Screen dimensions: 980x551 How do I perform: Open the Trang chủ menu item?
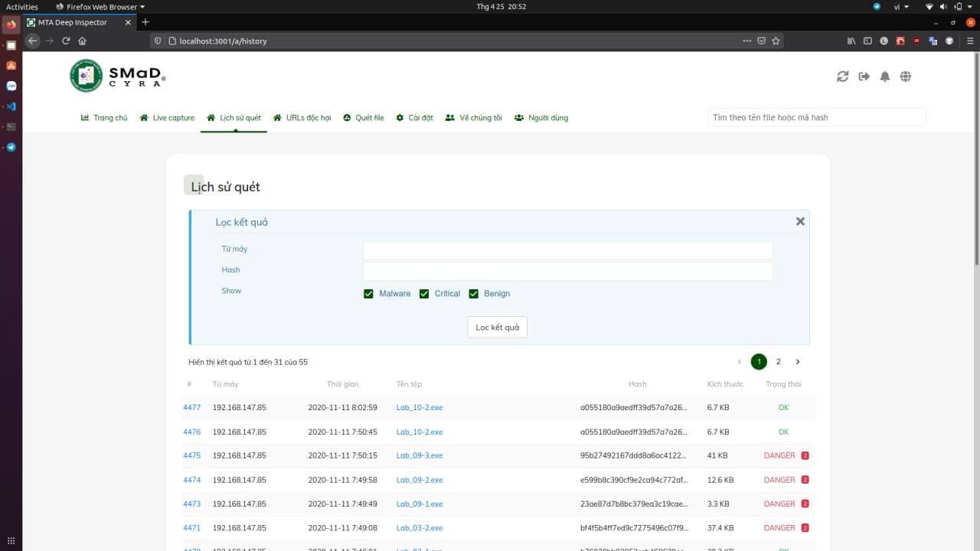tap(104, 118)
